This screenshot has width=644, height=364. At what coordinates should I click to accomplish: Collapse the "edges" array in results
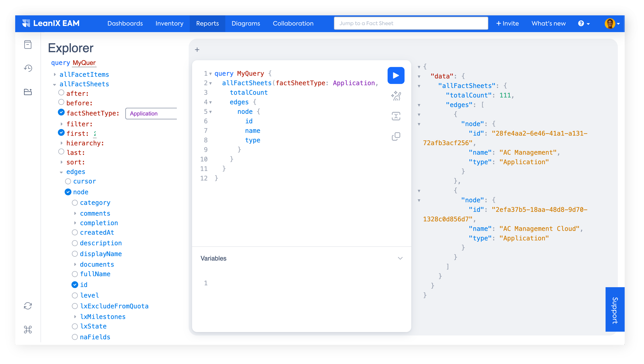[x=419, y=105]
